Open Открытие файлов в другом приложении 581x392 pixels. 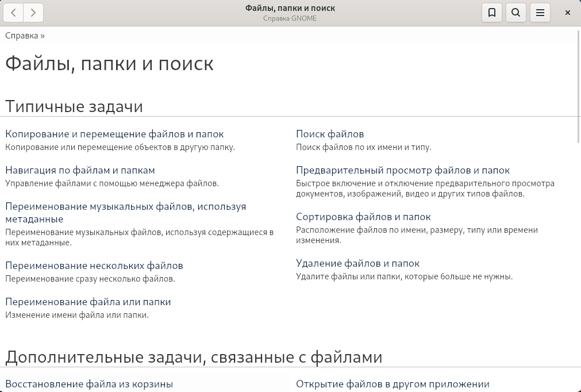click(393, 384)
